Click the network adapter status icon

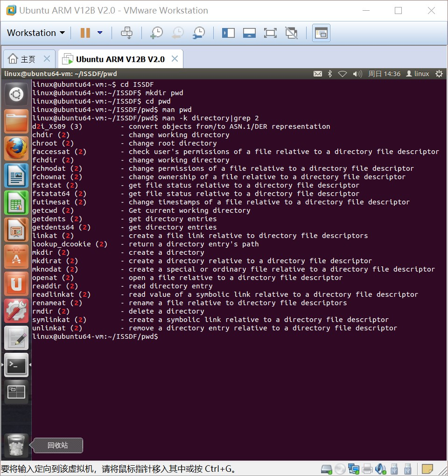(x=354, y=469)
